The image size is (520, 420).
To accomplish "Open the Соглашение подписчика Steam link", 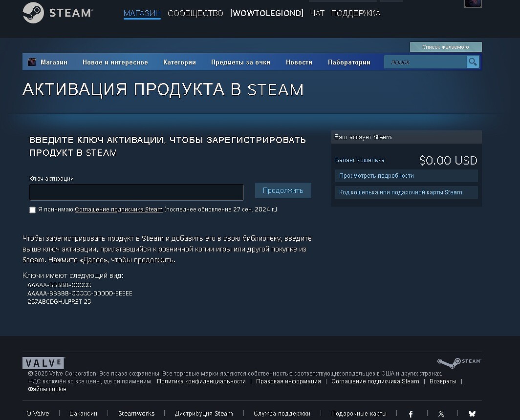I will click(118, 210).
